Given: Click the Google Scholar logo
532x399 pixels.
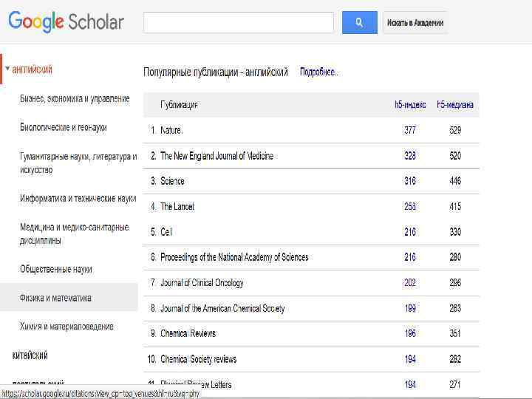Looking at the screenshot, I should click(x=66, y=22).
